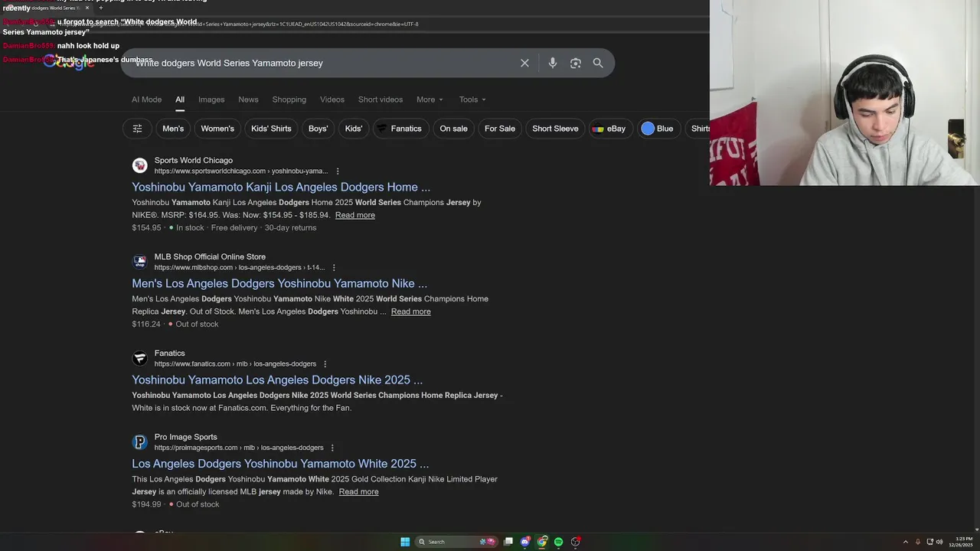The width and height of the screenshot is (980, 551).
Task: Open a new Chrome tab
Action: pyautogui.click(x=100, y=8)
